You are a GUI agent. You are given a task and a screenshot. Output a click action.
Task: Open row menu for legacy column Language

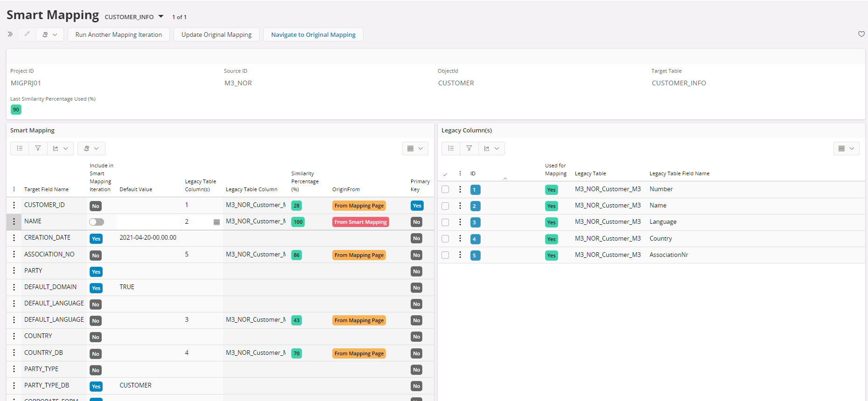point(460,222)
